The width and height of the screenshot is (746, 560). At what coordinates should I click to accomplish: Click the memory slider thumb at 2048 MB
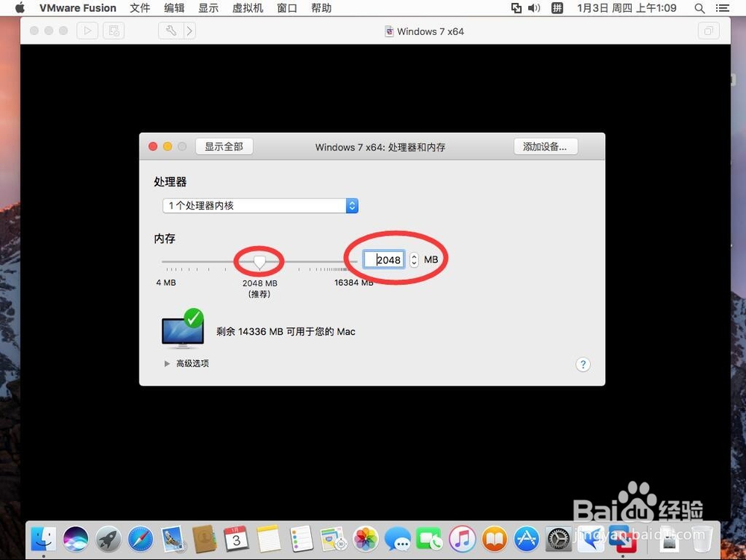(x=260, y=262)
